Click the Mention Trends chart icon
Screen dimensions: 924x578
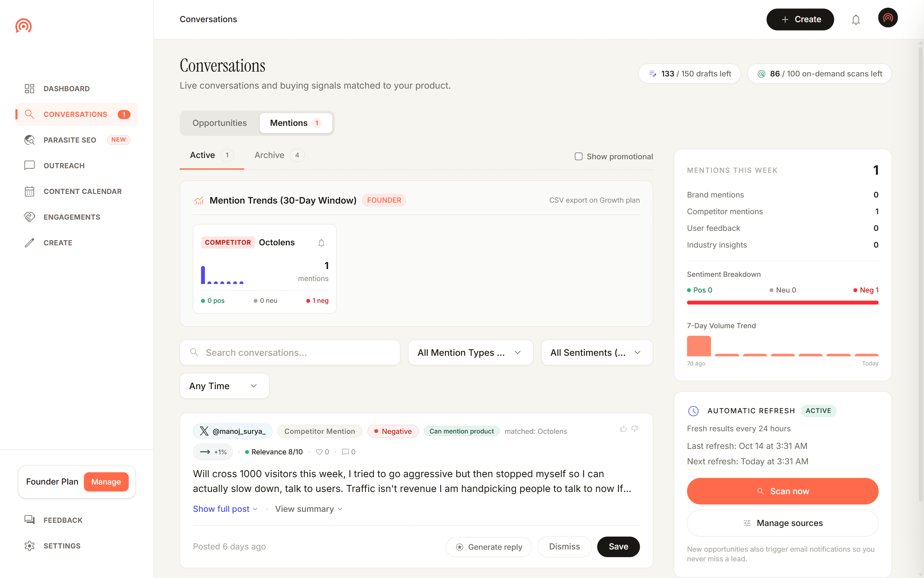coord(199,200)
